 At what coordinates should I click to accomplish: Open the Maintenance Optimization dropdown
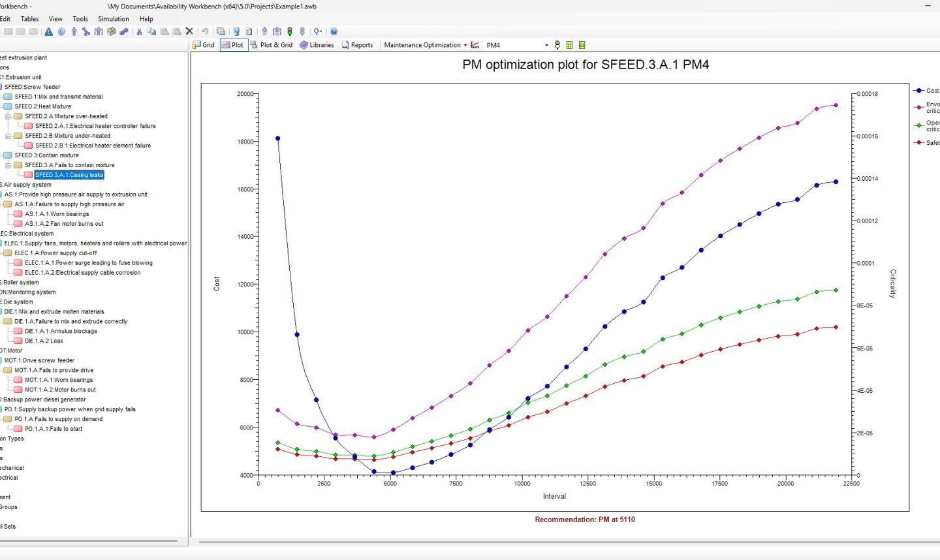click(465, 44)
